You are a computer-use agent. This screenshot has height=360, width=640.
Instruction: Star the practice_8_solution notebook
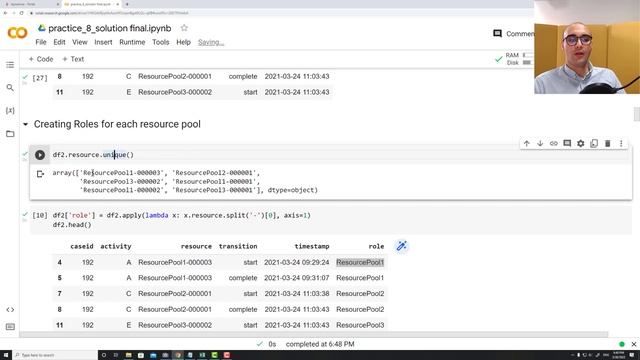point(184,28)
